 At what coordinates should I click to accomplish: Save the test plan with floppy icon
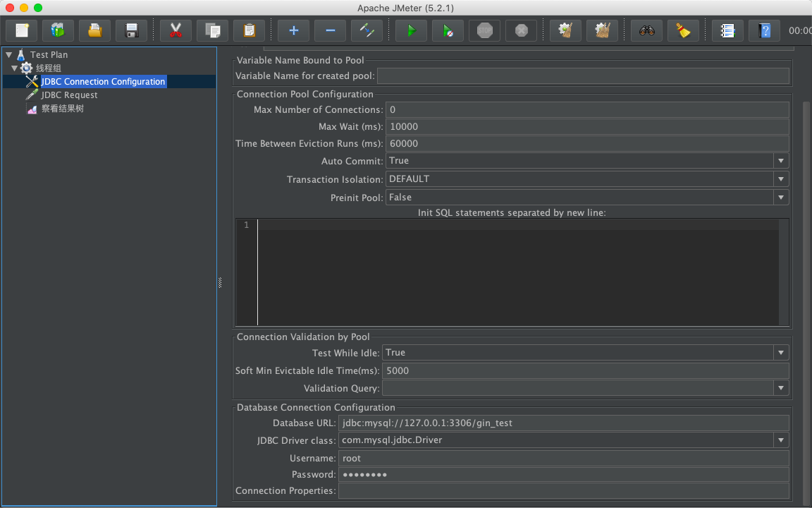pyautogui.click(x=132, y=30)
